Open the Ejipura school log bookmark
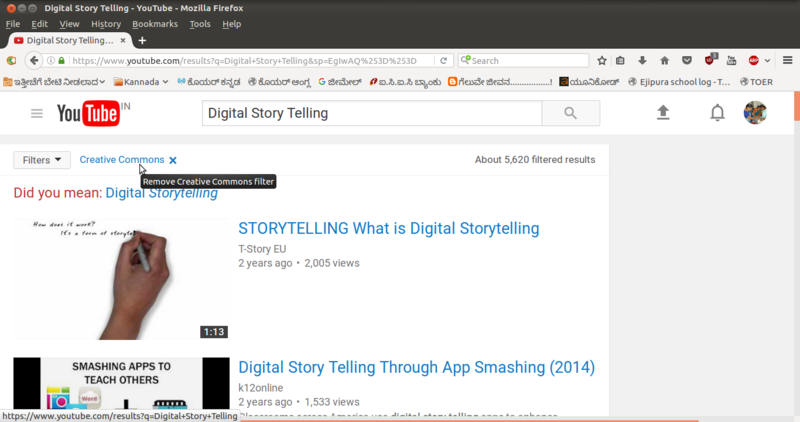This screenshot has width=800, height=422. point(679,82)
